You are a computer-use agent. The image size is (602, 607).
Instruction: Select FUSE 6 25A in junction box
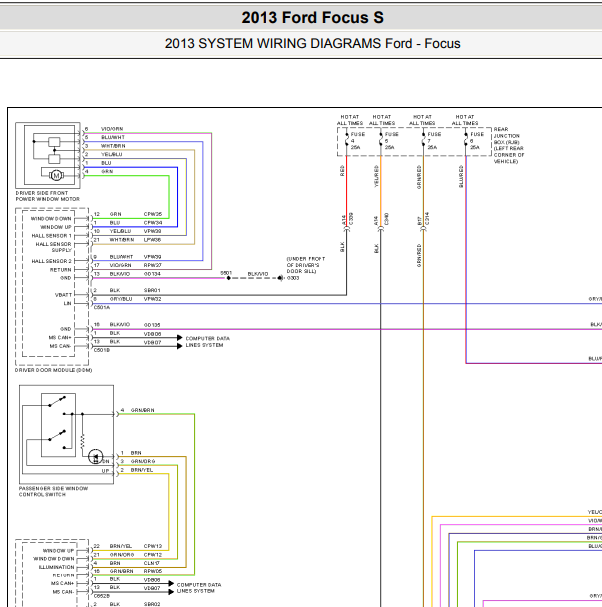coord(473,141)
